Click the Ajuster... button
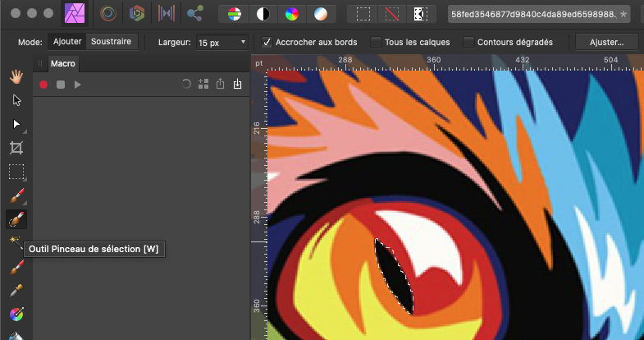 [606, 43]
